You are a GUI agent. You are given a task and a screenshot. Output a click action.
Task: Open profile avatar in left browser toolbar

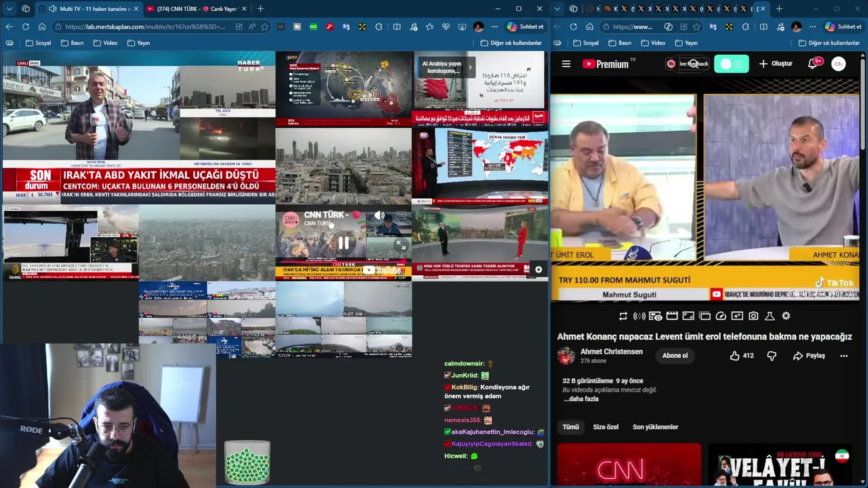(479, 26)
